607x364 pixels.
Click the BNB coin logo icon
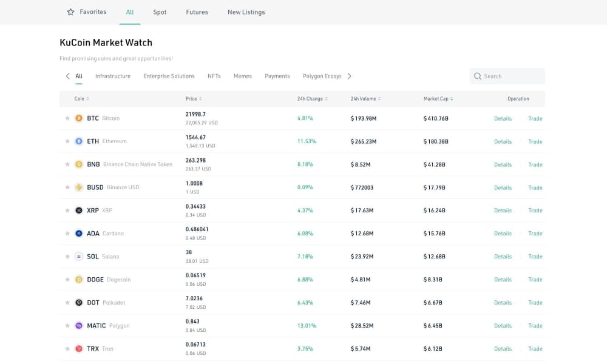[x=78, y=164]
